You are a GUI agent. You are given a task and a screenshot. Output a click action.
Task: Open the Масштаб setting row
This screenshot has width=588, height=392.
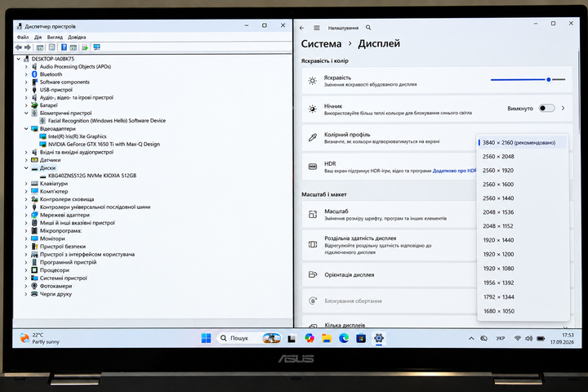pyautogui.click(x=388, y=215)
